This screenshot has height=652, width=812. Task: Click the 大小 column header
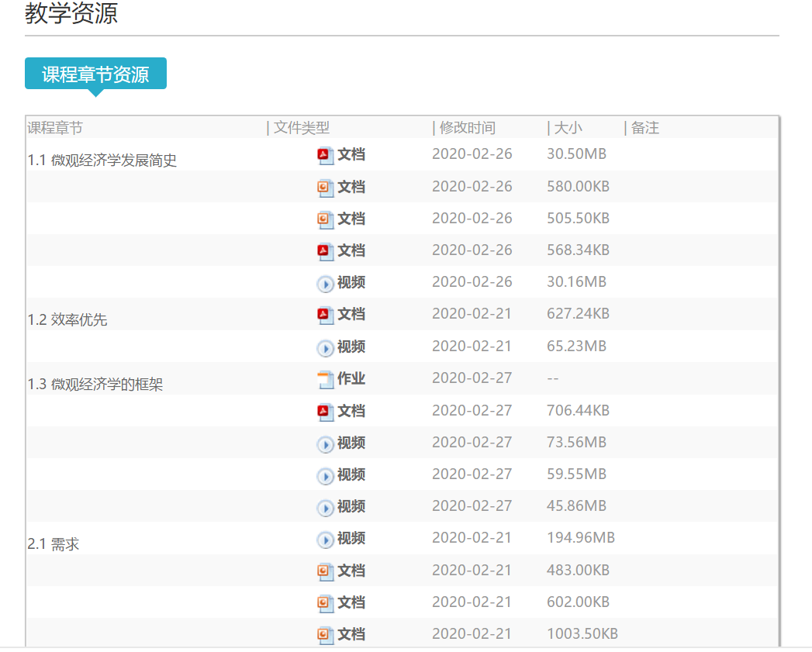[x=568, y=128]
